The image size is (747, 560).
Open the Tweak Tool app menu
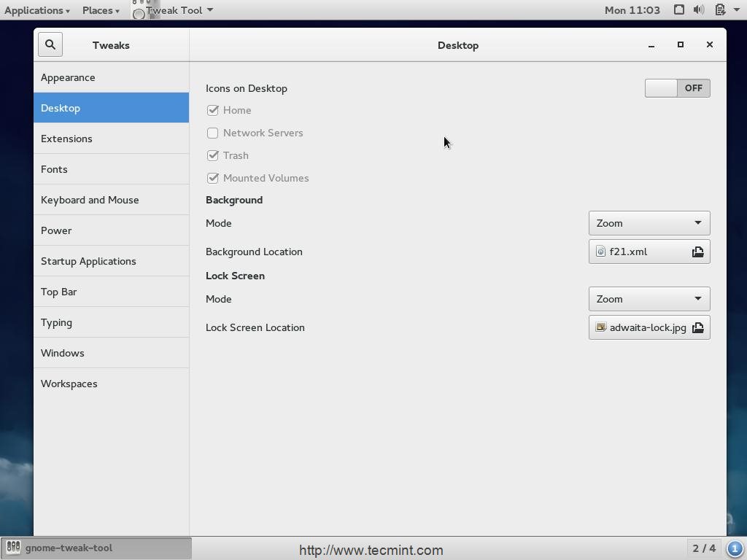179,10
